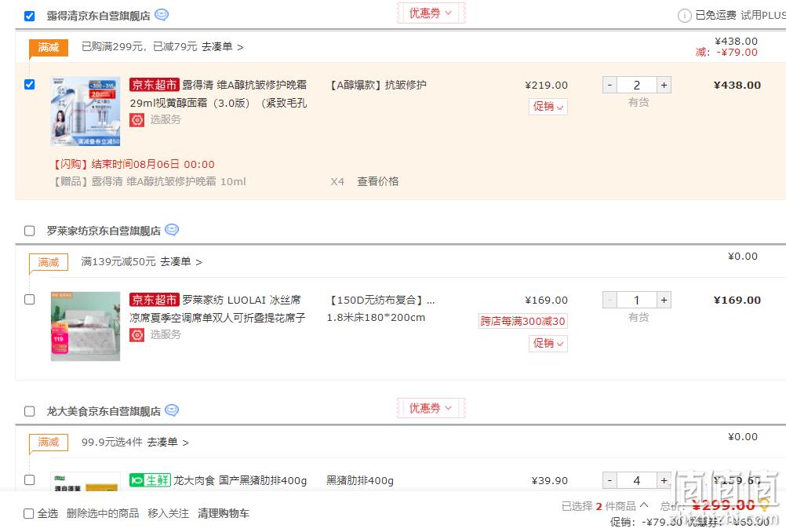Click 移入关注
Image resolution: width=786 pixels, height=532 pixels.
168,513
